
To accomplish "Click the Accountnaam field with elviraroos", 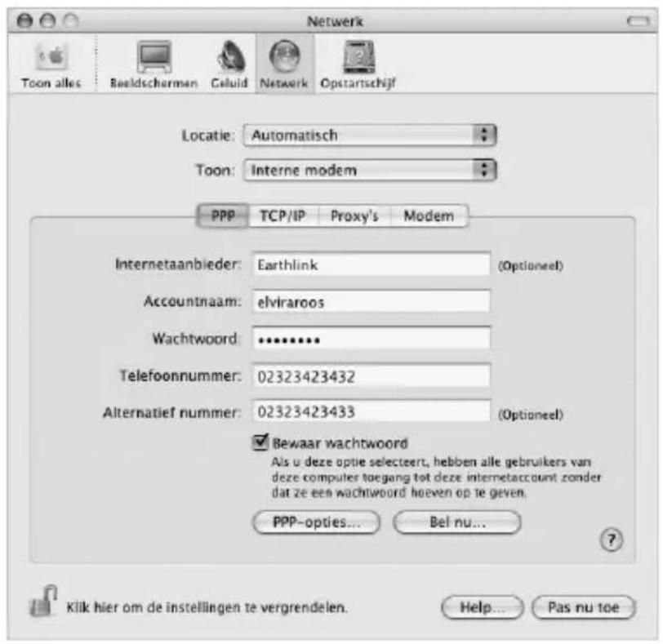I will 372,302.
